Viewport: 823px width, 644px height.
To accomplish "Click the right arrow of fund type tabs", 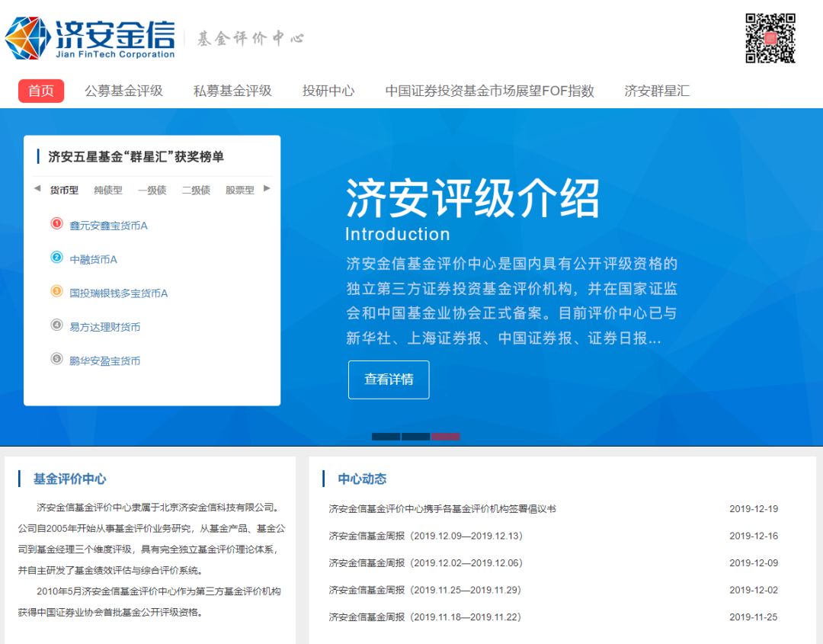I will pos(267,188).
